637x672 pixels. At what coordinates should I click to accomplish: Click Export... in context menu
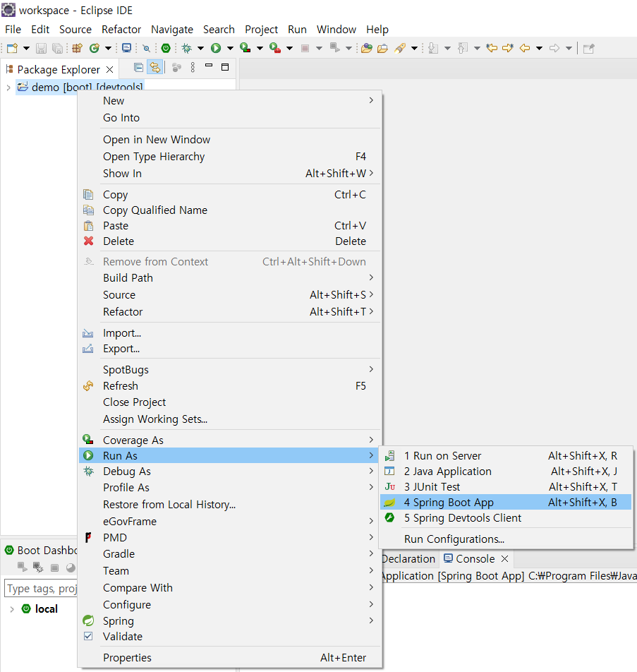point(229,349)
